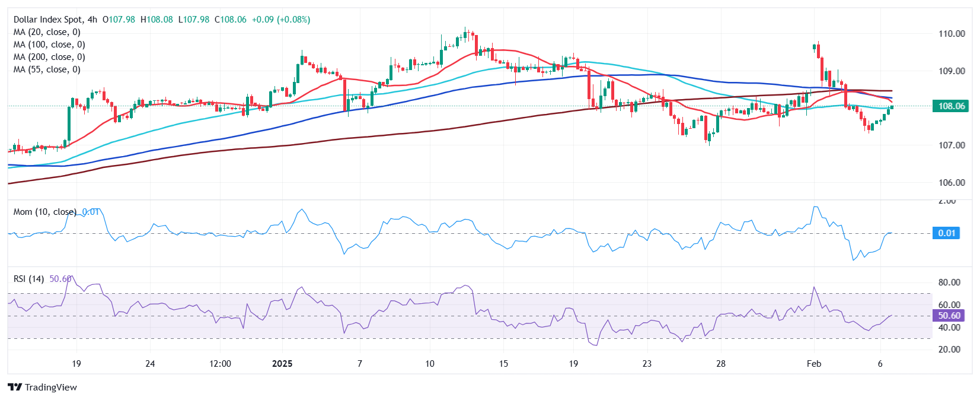Click the Mom (10, close) indicator label
Screen dimensions: 980x400
click(x=45, y=212)
